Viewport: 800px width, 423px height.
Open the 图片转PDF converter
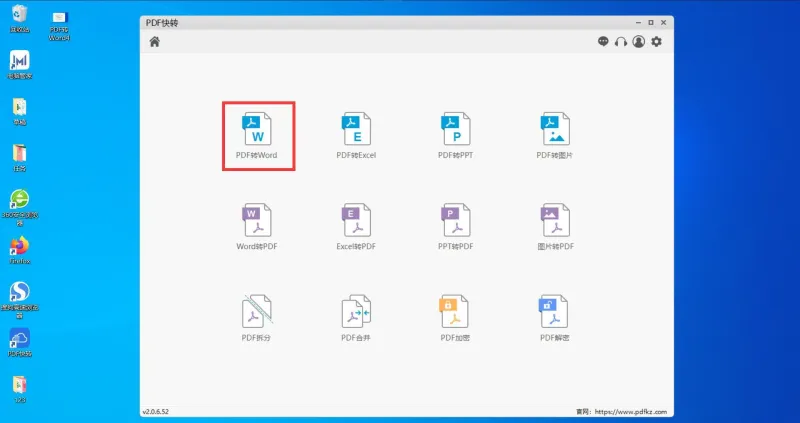(555, 227)
